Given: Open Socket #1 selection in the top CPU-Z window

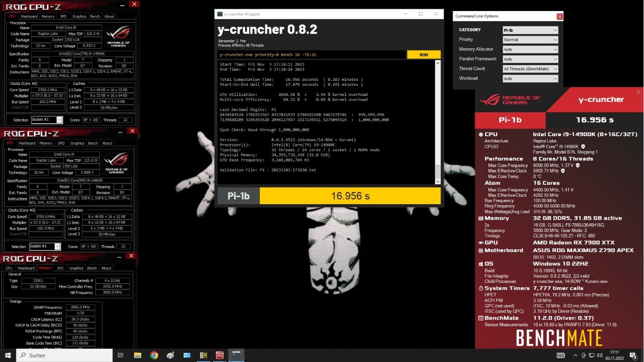Looking at the screenshot, I should coord(47,120).
